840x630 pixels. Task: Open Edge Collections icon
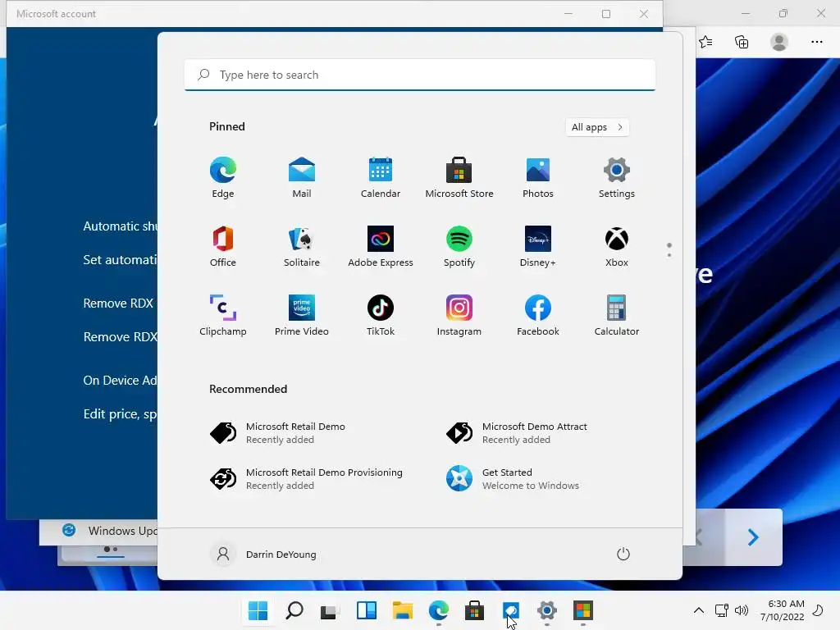pyautogui.click(x=742, y=42)
